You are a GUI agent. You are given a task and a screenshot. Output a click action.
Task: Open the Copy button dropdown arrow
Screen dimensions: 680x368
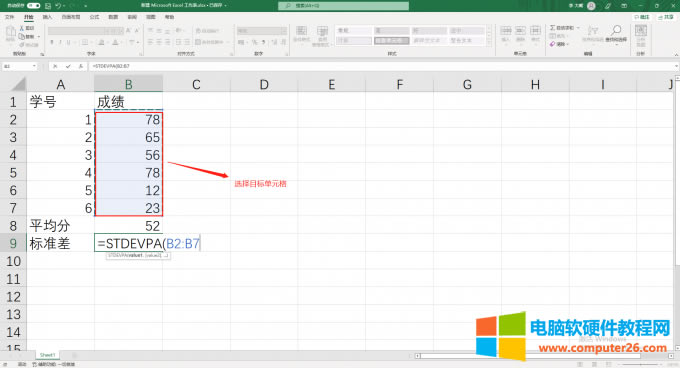pos(39,36)
